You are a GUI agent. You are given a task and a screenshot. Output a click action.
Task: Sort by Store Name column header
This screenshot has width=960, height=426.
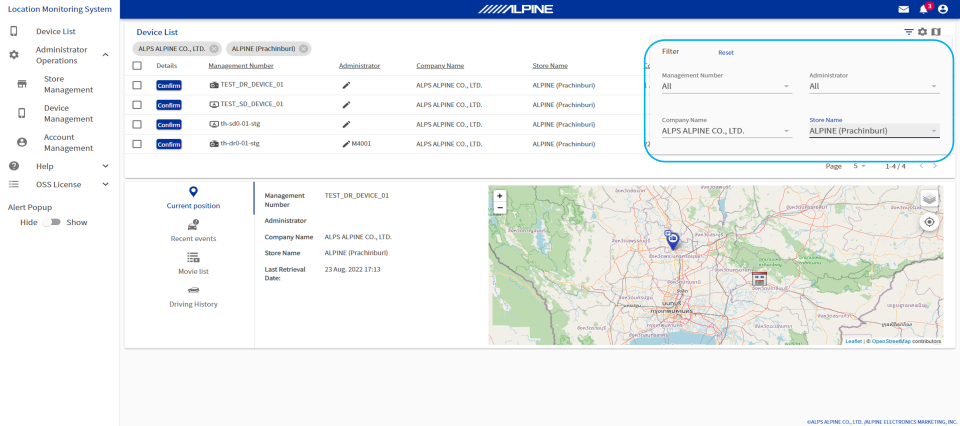550,65
